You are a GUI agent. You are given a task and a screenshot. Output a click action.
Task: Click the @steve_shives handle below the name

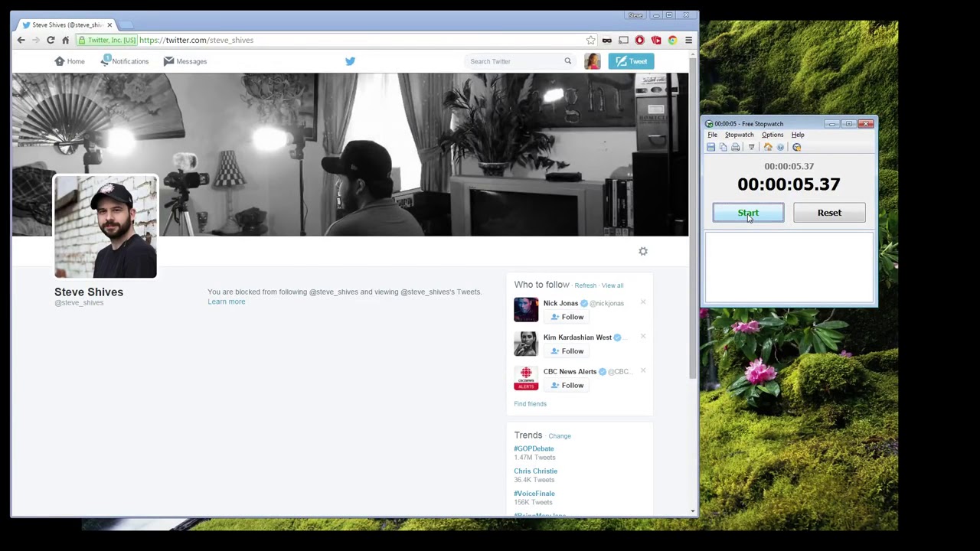79,303
